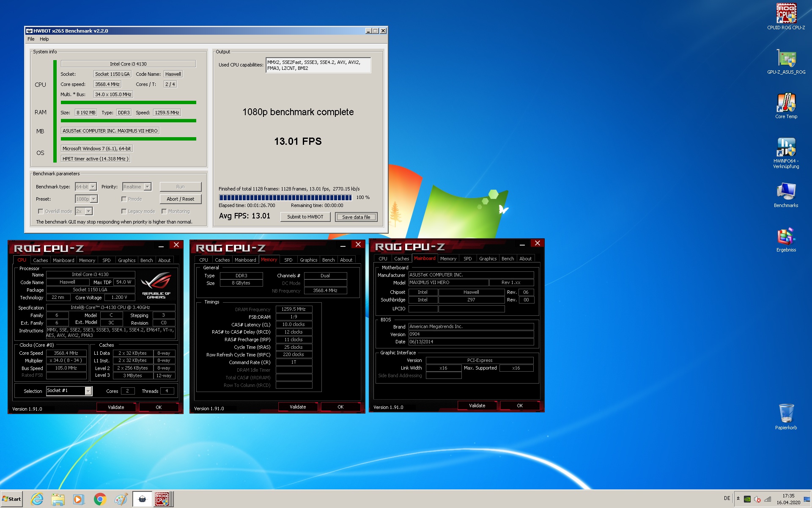The image size is (812, 508).
Task: Open File menu in HWBOT benchmark
Action: pyautogui.click(x=31, y=39)
